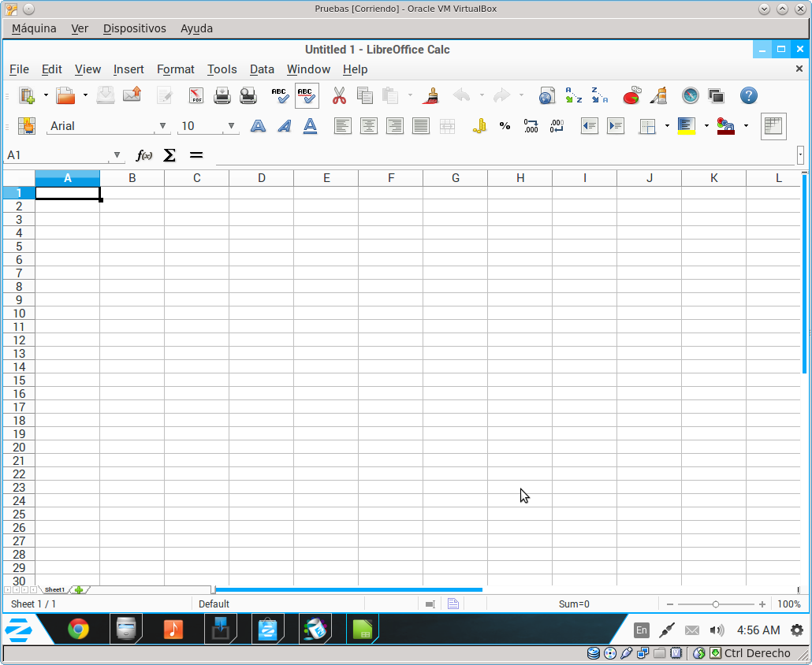
Task: Click the zoom slider in status bar
Action: click(x=716, y=604)
